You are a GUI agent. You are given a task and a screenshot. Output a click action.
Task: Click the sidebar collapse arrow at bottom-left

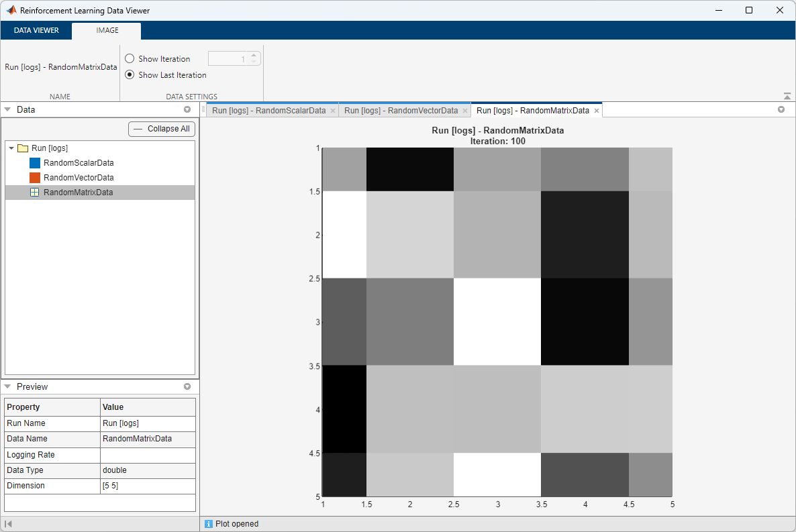[x=8, y=524]
